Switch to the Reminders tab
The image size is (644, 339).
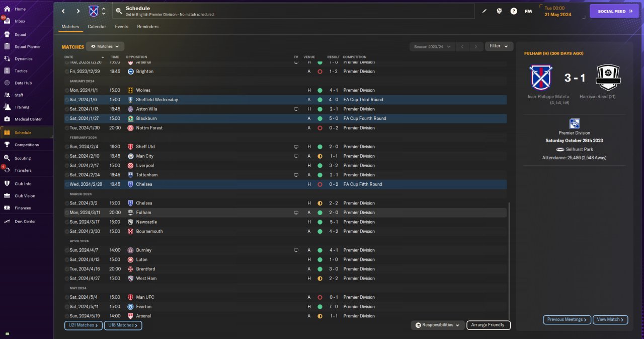147,27
